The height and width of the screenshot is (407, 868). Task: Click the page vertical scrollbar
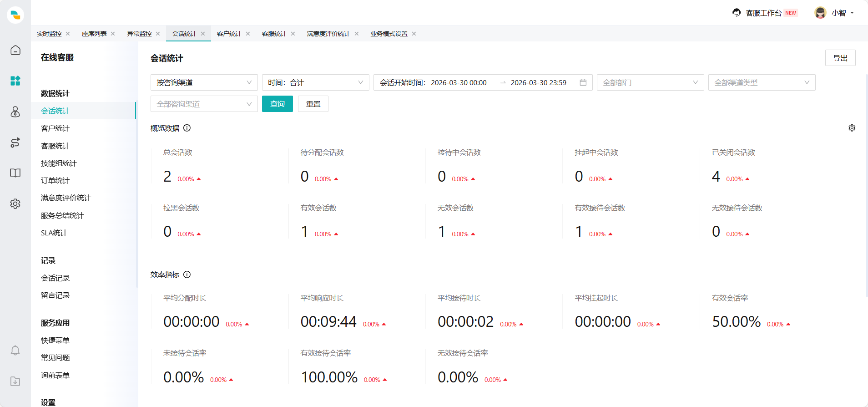coord(866,185)
